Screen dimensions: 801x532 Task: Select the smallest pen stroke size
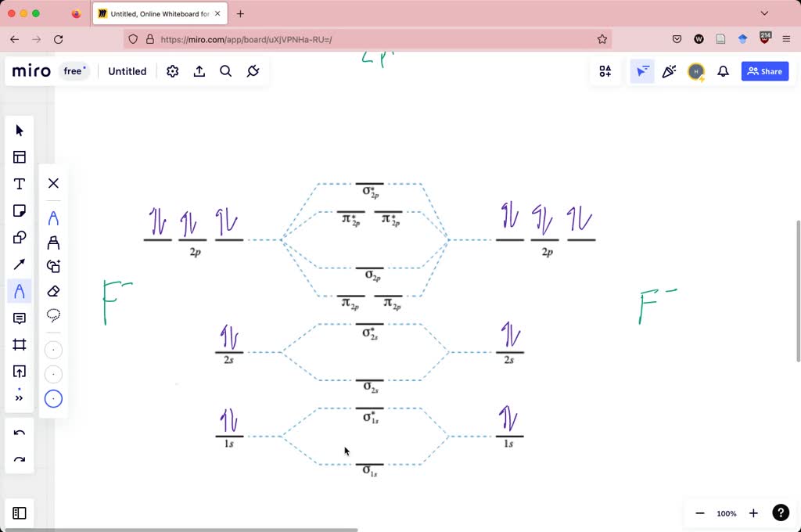tap(53, 349)
